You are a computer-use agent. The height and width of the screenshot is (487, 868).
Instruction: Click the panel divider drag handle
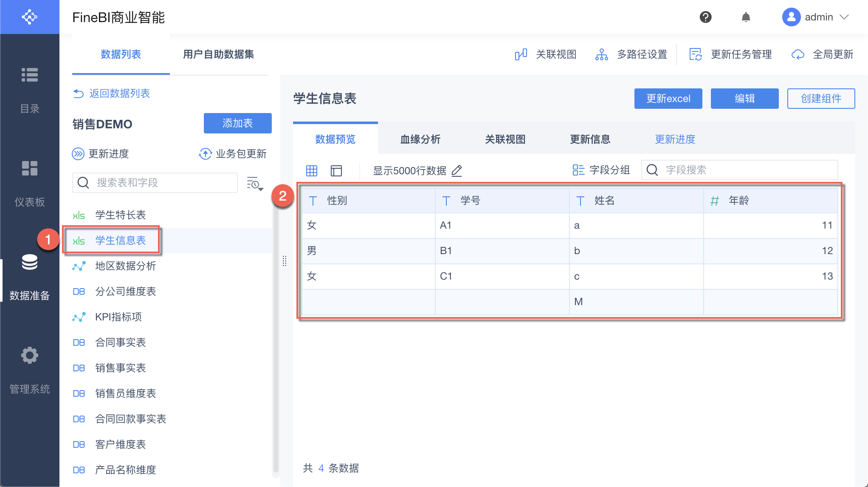pos(285,261)
